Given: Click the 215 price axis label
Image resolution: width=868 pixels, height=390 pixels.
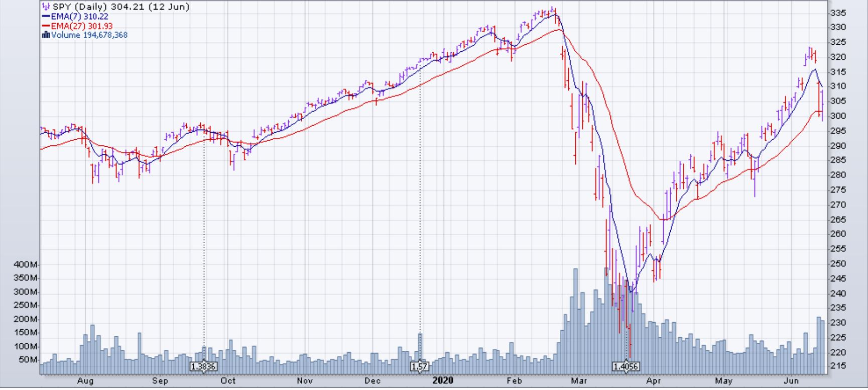Looking at the screenshot, I should point(837,366).
